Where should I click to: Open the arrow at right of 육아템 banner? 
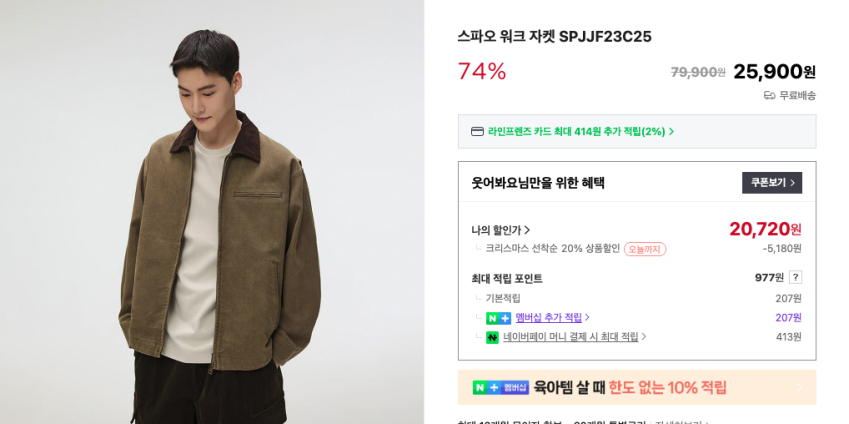tap(800, 388)
